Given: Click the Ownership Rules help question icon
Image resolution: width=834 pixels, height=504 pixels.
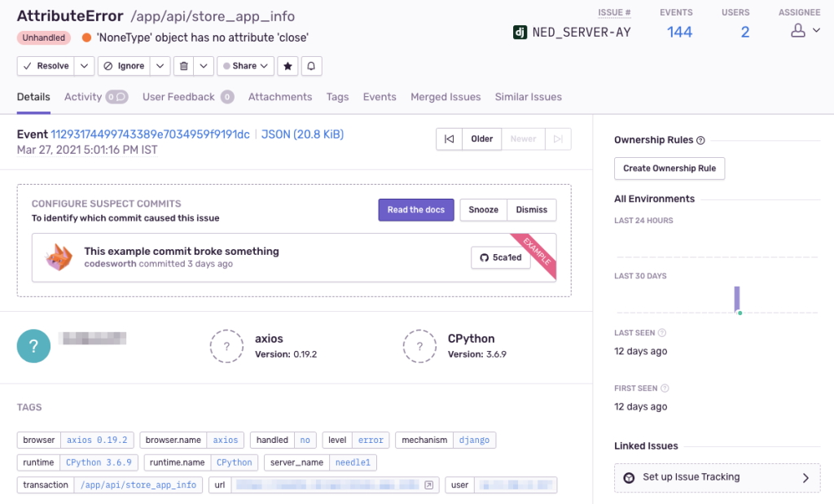Looking at the screenshot, I should pyautogui.click(x=700, y=140).
